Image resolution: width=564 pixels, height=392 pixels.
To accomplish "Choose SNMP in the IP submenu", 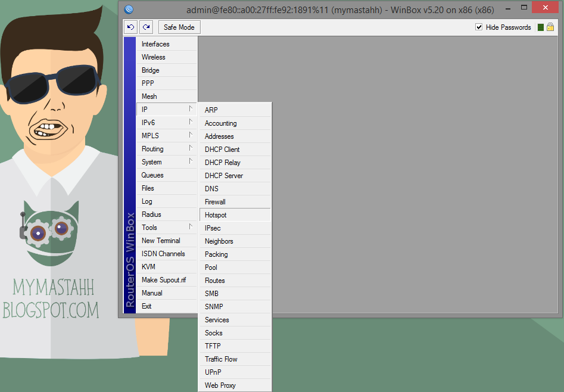I will point(235,307).
